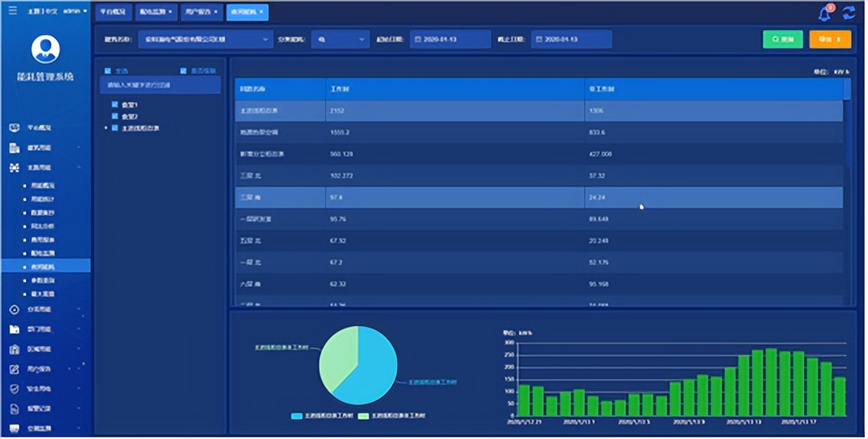868x439 pixels.
Task: Close the active highlighted tab
Action: 262,13
